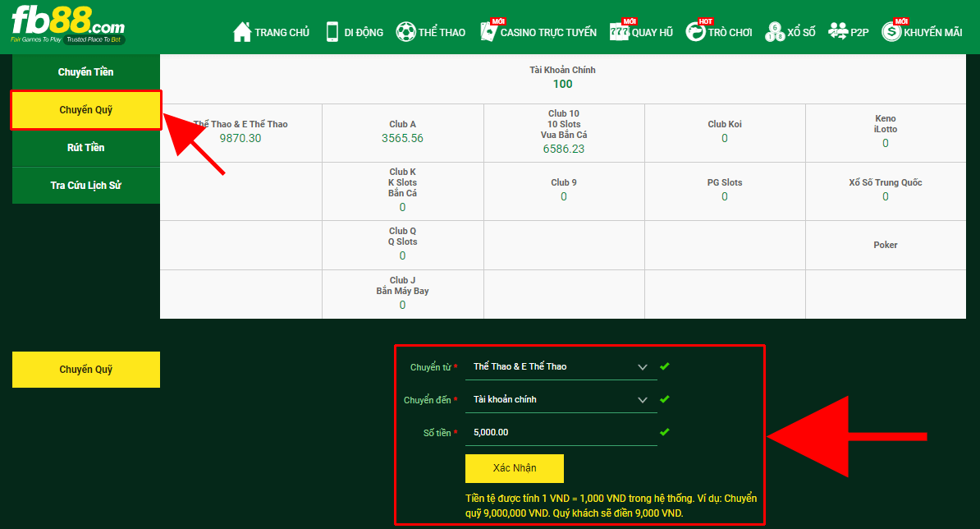Viewport: 980px width, 529px height.
Task: Click the lottery balls Xổ Số icon
Action: coord(775,32)
